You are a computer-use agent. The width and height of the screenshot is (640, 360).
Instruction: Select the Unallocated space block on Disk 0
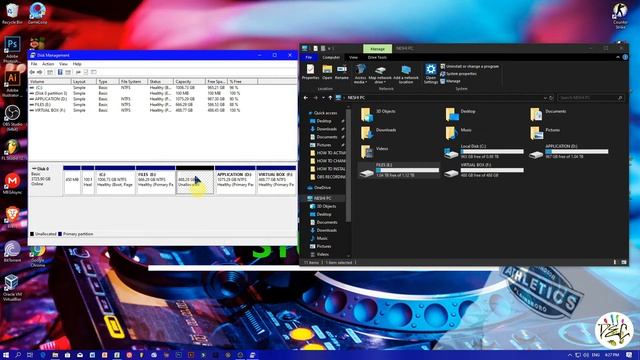[x=195, y=180]
